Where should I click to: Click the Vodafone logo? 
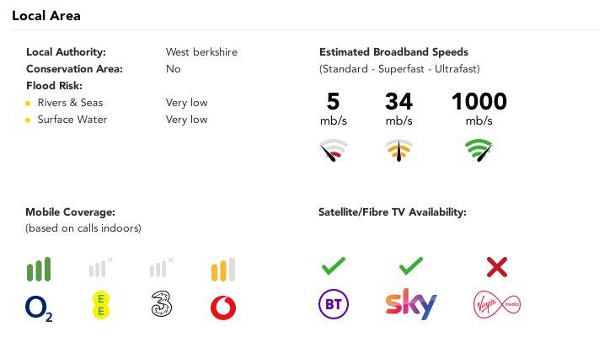point(223,308)
